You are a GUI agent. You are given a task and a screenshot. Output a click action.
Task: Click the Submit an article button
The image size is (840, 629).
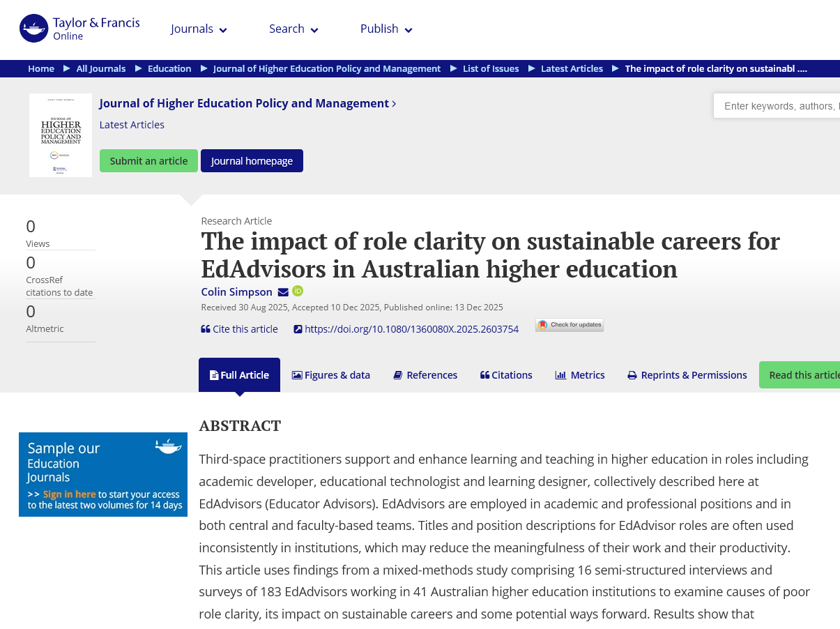(x=148, y=160)
